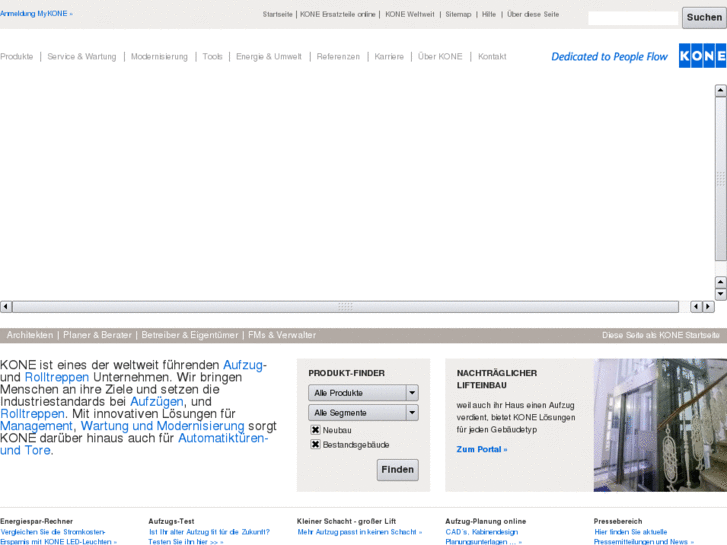Open the Sitemap link

(x=458, y=14)
